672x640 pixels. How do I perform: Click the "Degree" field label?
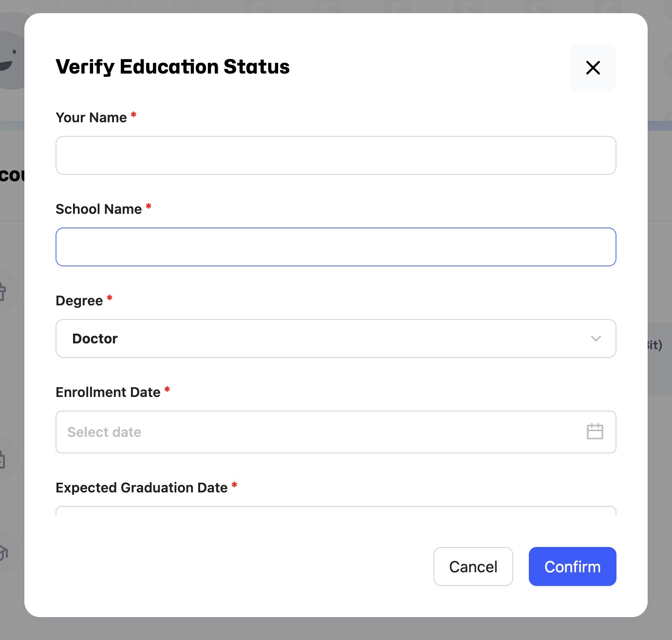pos(79,301)
